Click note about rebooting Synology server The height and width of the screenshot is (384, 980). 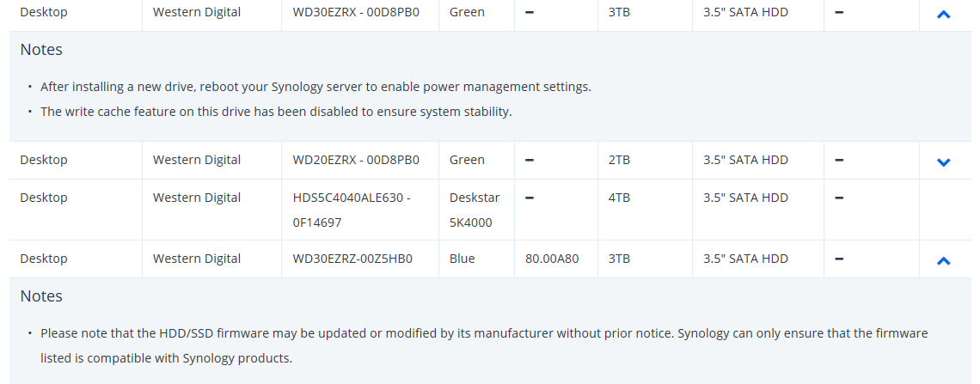pos(315,87)
